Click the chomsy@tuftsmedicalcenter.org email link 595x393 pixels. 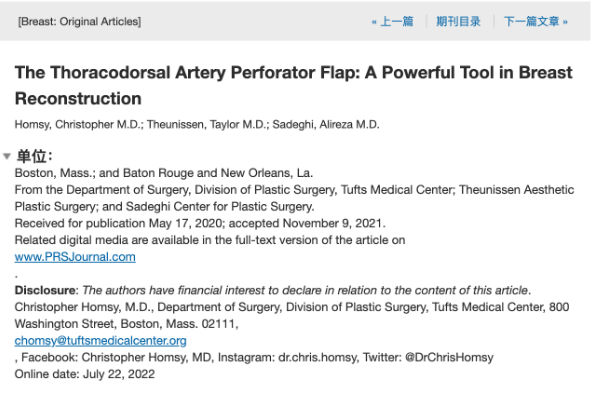tap(101, 341)
